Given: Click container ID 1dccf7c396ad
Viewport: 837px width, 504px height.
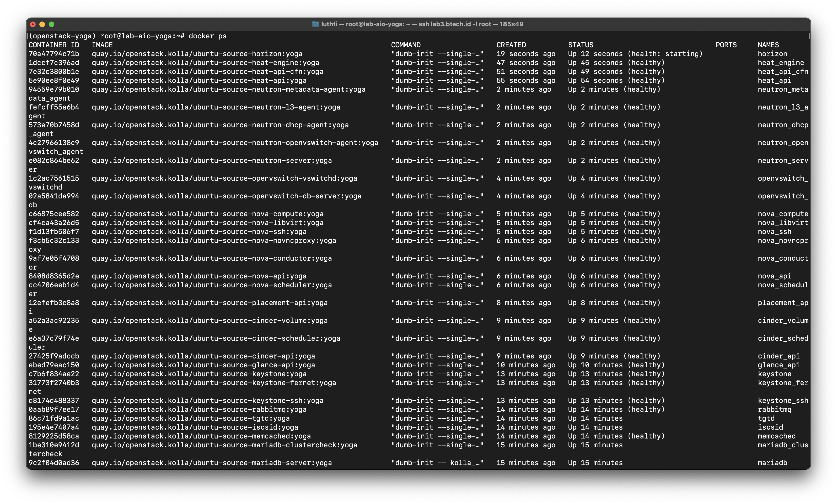Looking at the screenshot, I should click(54, 62).
